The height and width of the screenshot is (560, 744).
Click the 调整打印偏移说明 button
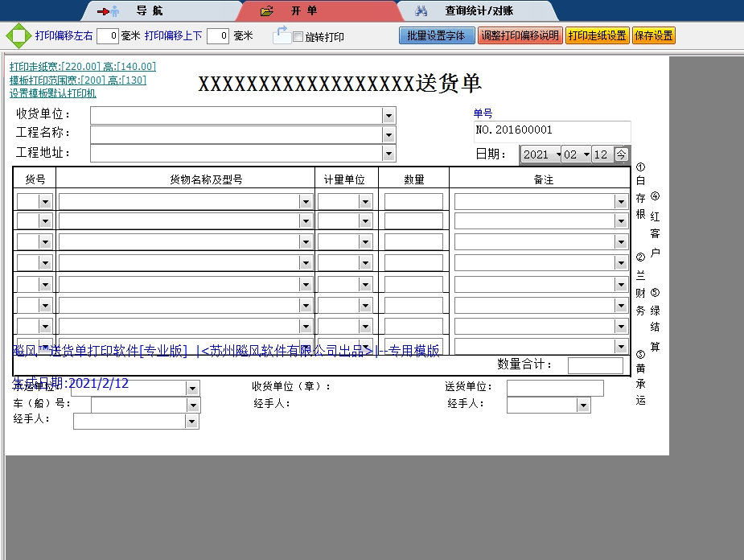point(520,35)
